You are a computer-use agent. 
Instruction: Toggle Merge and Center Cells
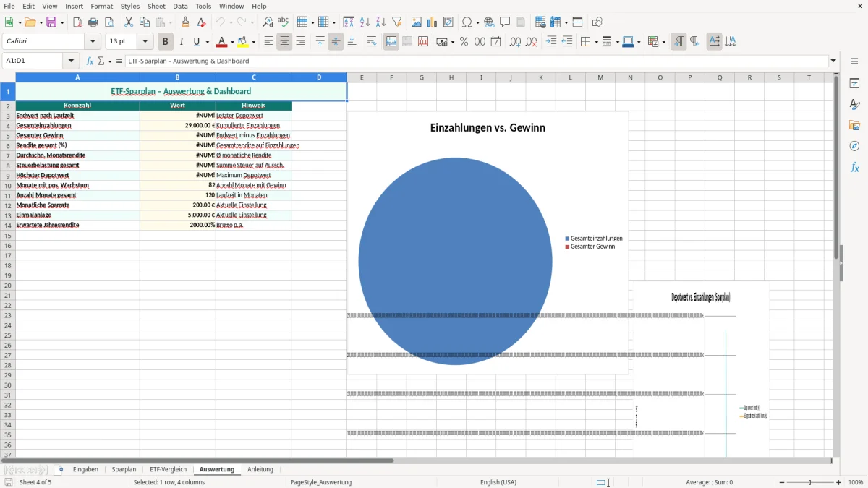[x=391, y=42]
